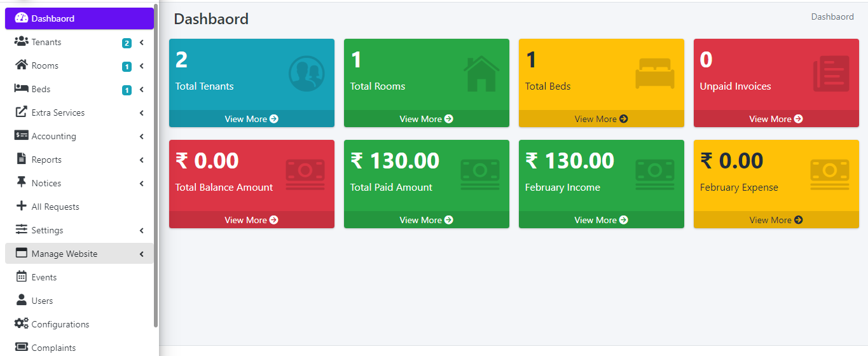Viewport: 868px width, 356px height.
Task: Open View More for February Income
Action: pos(601,220)
